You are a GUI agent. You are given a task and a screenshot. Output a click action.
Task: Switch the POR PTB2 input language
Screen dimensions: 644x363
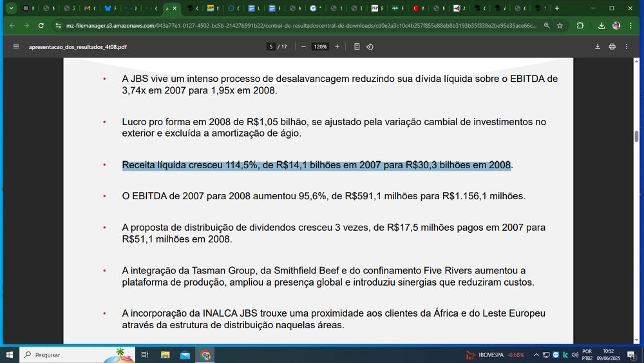[587, 355]
